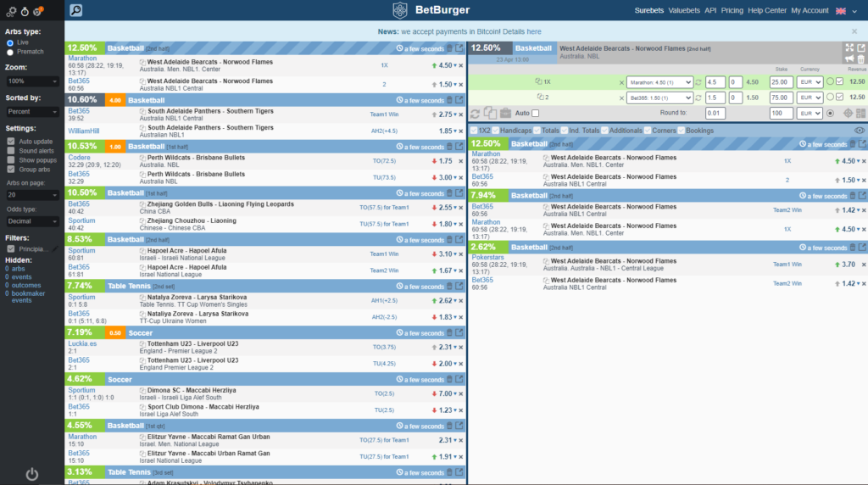Open the Pricing page
Screen dimensions: 868x485
click(732, 10)
